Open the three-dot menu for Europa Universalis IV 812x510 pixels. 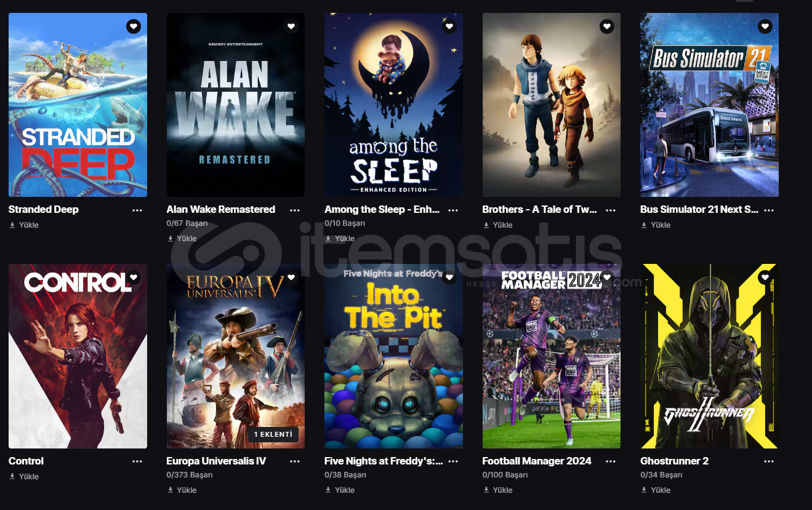(295, 461)
